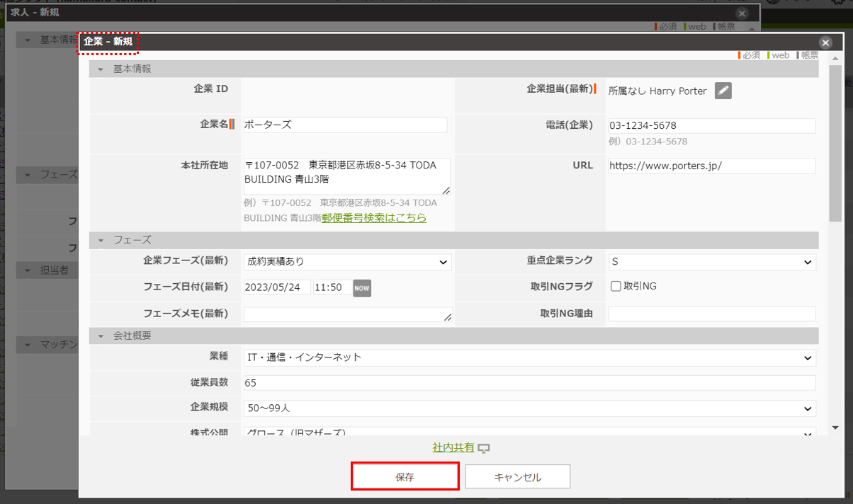Click the NOW button beside phase time

tap(362, 287)
